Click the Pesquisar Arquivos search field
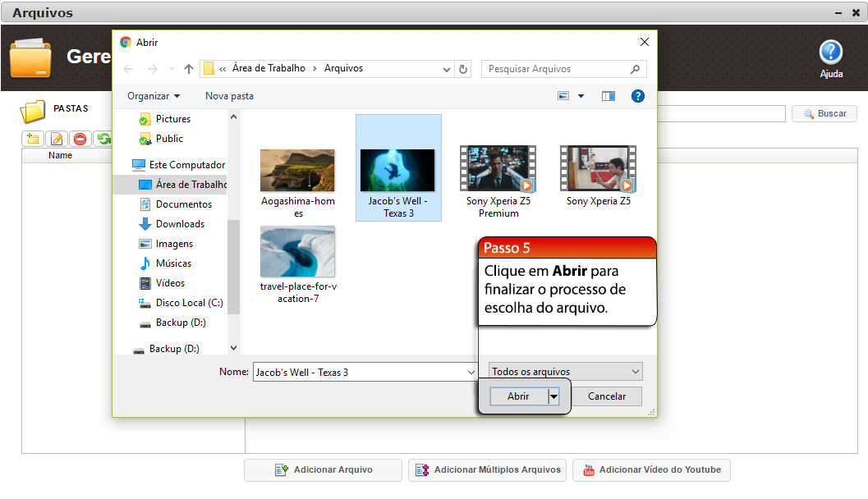The width and height of the screenshot is (868, 499). tap(556, 69)
